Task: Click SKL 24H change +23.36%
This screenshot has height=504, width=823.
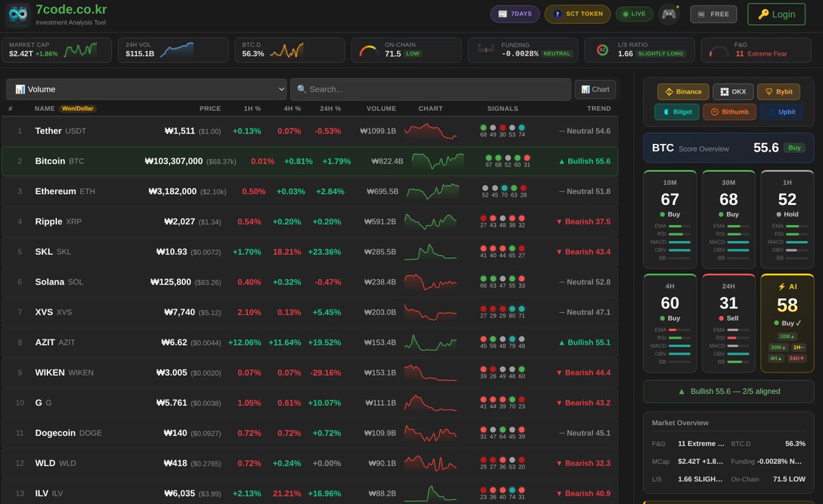Action: pos(324,252)
